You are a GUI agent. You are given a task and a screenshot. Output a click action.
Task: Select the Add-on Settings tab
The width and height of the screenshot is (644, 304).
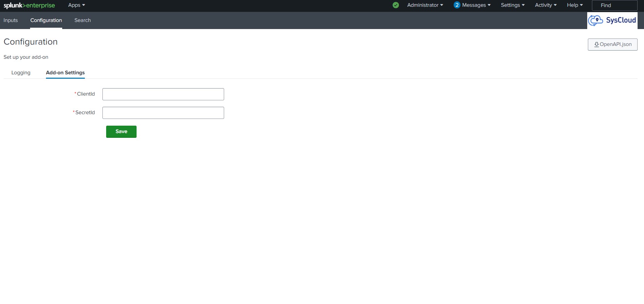(x=65, y=73)
